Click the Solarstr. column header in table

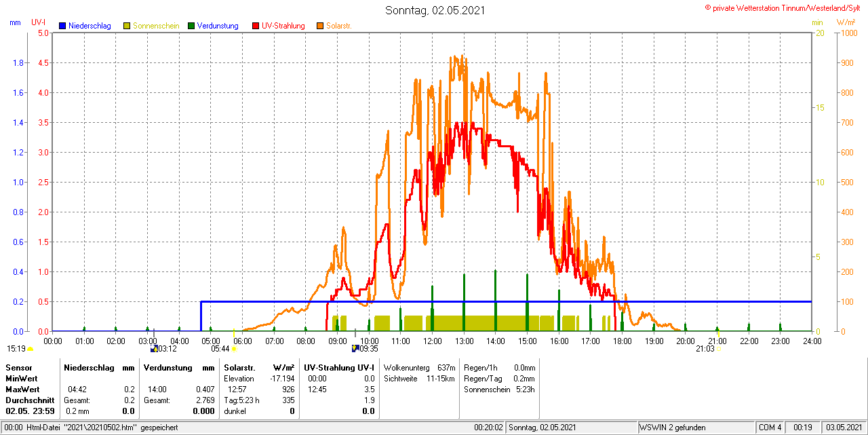[240, 367]
